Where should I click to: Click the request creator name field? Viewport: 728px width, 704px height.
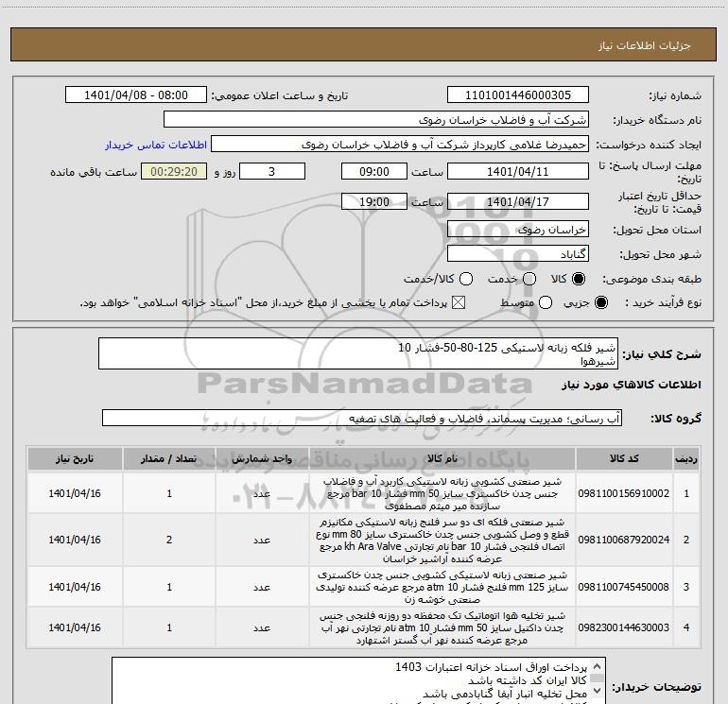400,145
